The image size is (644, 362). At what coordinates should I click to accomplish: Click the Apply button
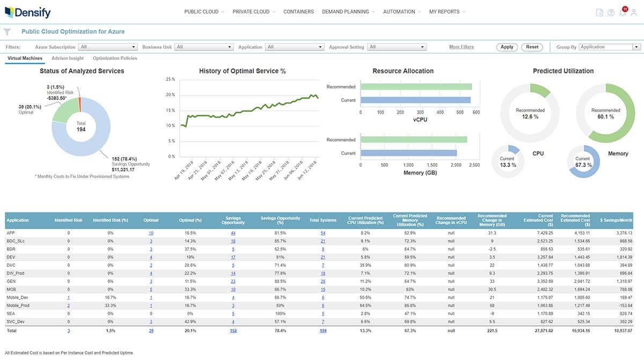coord(506,47)
